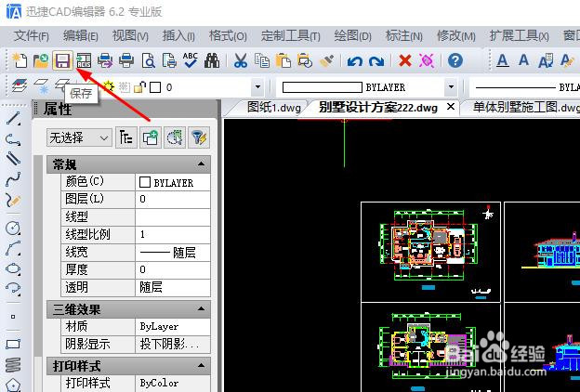580x392 pixels.
Task: Open the 绘图(D) menu
Action: point(352,36)
